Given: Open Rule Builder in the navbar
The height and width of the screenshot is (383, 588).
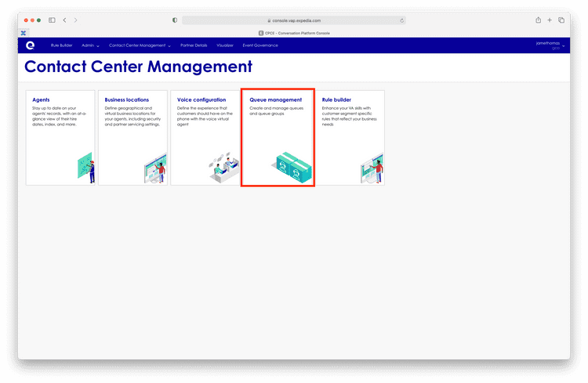Looking at the screenshot, I should click(x=61, y=45).
